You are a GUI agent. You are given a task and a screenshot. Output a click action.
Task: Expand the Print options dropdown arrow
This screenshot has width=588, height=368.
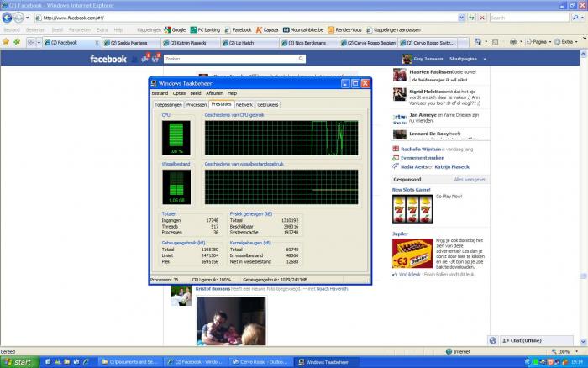point(521,42)
